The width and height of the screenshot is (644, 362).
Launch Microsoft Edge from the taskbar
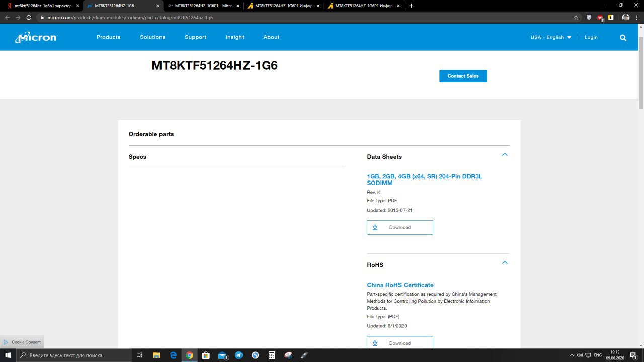point(173,355)
